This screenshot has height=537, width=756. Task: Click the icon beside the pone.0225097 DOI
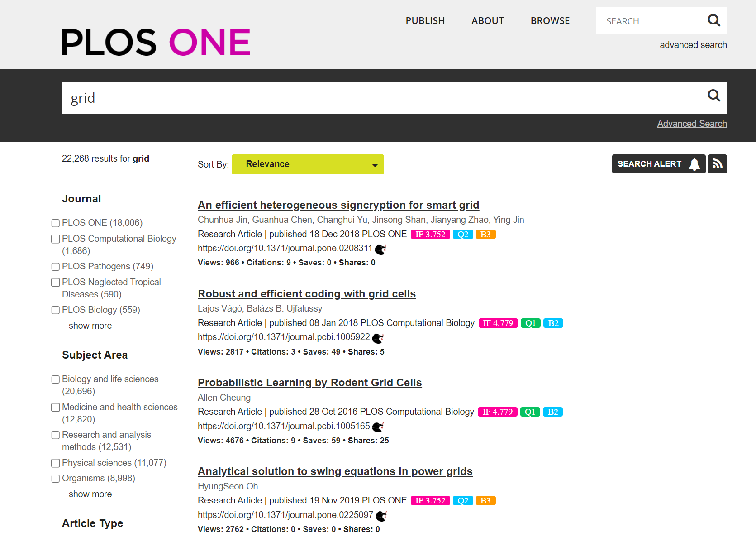(x=381, y=516)
